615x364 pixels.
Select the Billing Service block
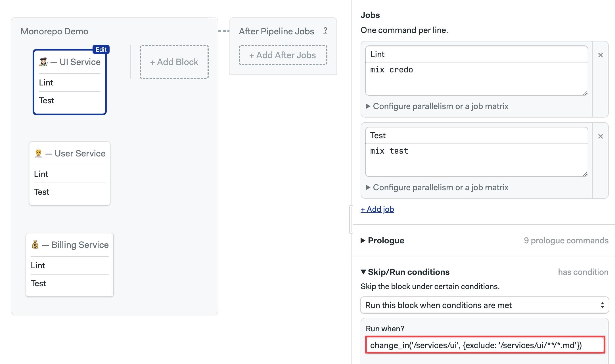(70, 265)
